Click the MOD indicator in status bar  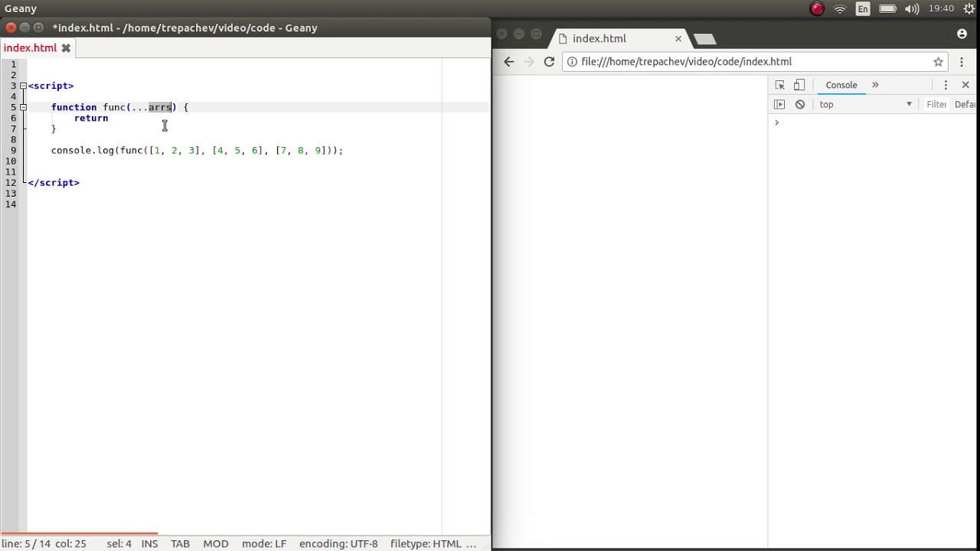point(216,543)
